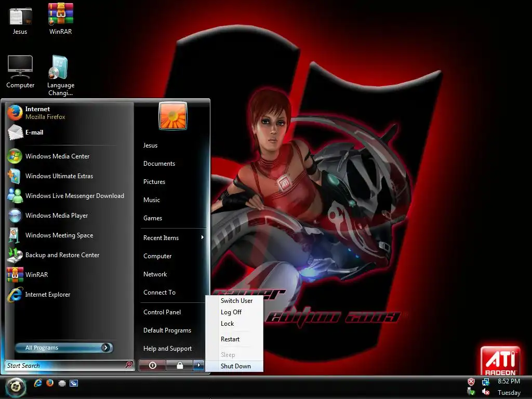Screen dimensions: 532x399
Task: Select Shut Down from the power menu
Action: [x=235, y=366]
